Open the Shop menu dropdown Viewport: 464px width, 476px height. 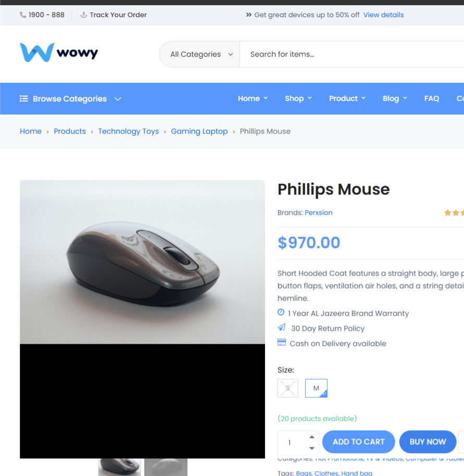[298, 98]
